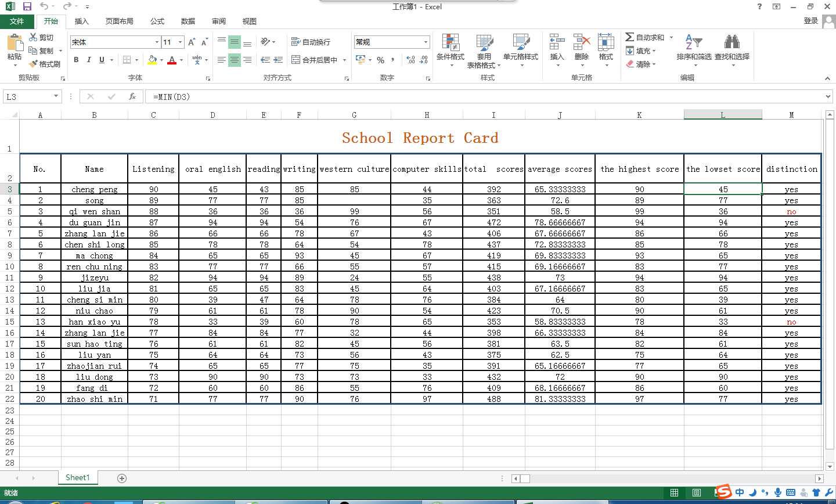
Task: Toggle center horizontal alignment
Action: click(235, 60)
